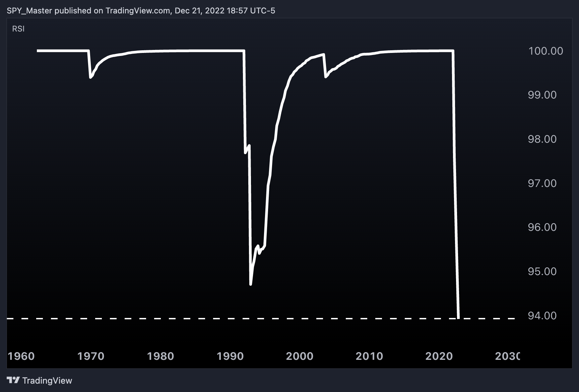
Task: Select the 97.00 price axis label
Action: 542,183
